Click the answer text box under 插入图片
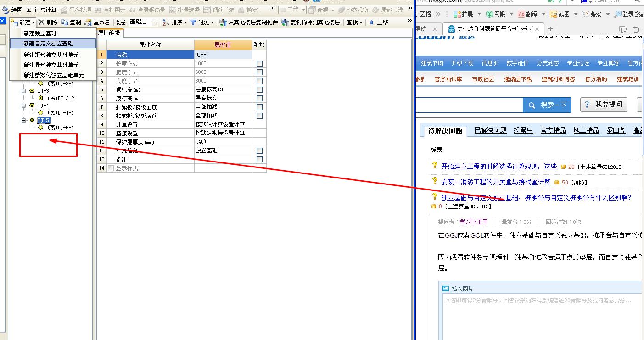The image size is (644, 340). (543, 317)
